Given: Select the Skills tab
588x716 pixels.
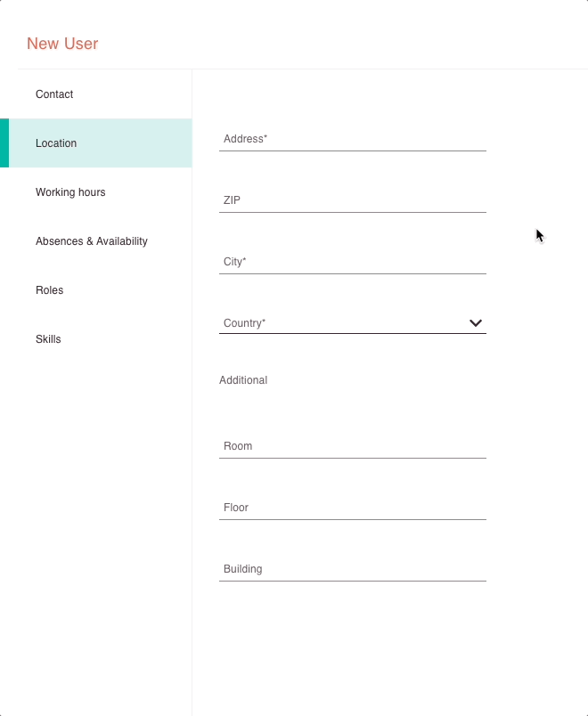Looking at the screenshot, I should pos(95,338).
